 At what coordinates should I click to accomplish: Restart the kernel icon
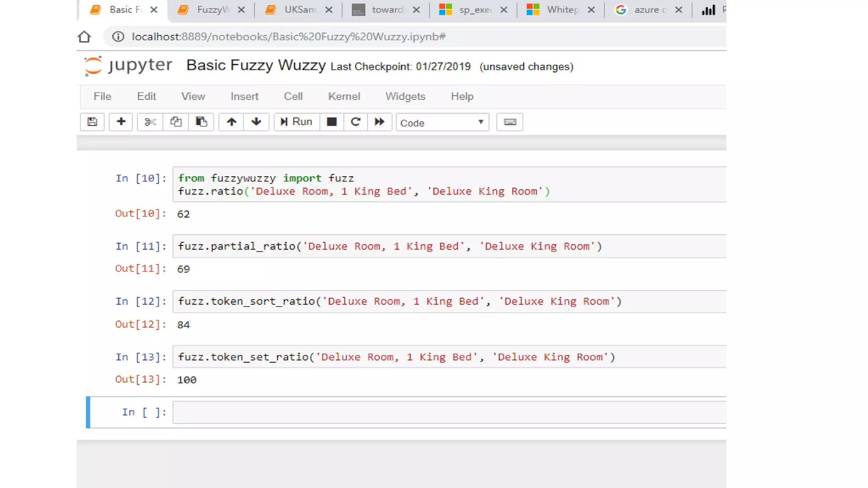pyautogui.click(x=356, y=122)
